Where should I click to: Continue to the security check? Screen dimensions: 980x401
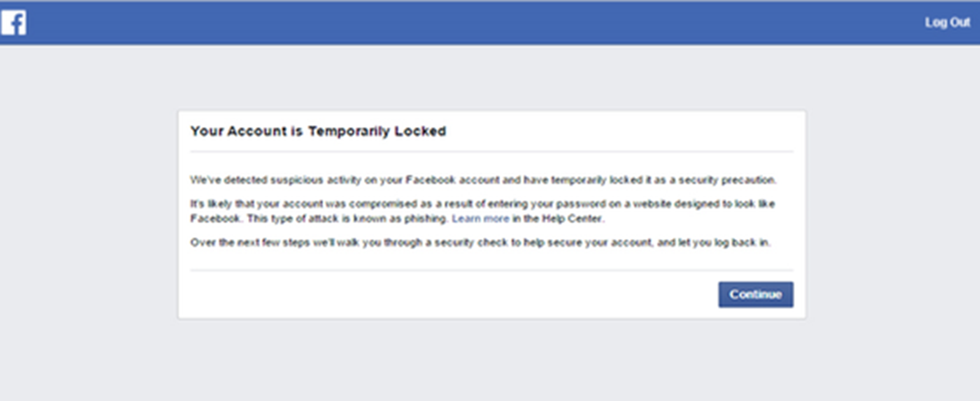pyautogui.click(x=755, y=294)
